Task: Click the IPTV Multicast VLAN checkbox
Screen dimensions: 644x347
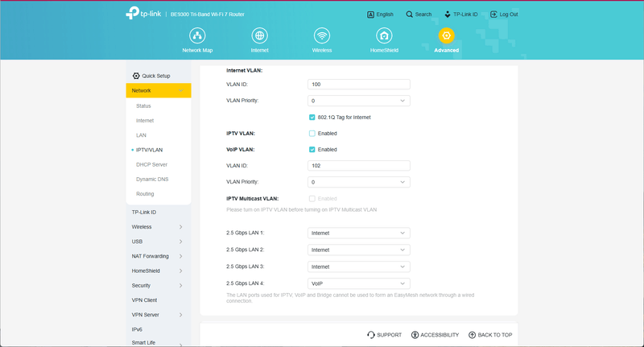Action: [x=312, y=199]
